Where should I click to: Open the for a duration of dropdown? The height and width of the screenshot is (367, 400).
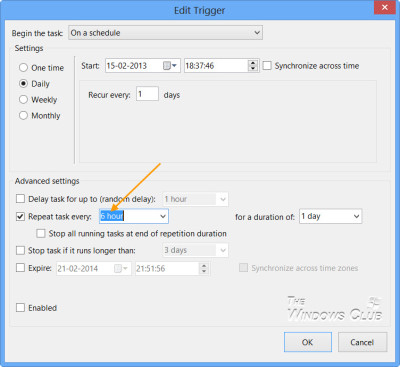pos(356,216)
